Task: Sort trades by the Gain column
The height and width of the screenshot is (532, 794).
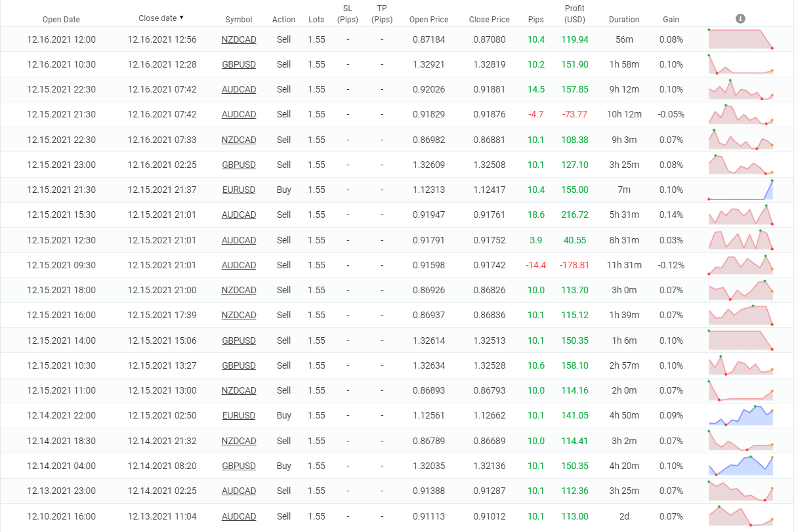Action: click(671, 19)
